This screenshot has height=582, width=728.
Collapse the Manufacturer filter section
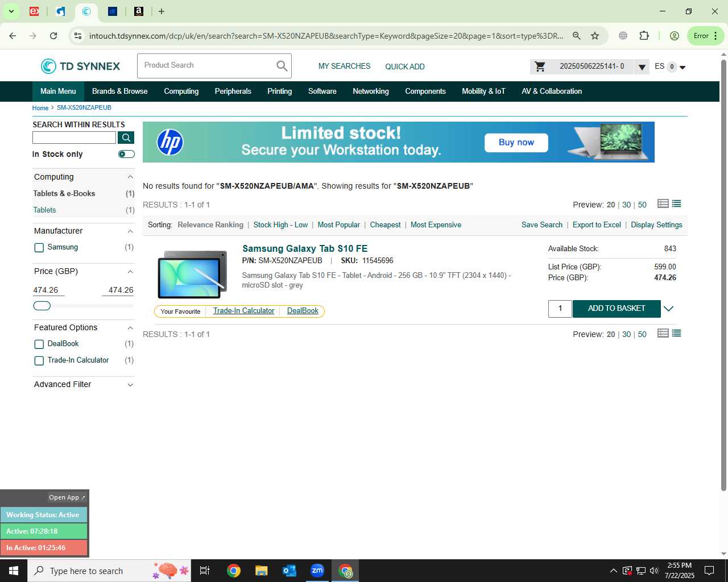coord(130,231)
